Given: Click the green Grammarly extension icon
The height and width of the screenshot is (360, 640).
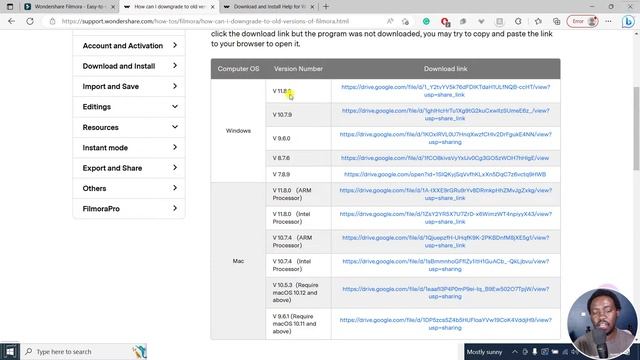Looking at the screenshot, I should [x=426, y=21].
